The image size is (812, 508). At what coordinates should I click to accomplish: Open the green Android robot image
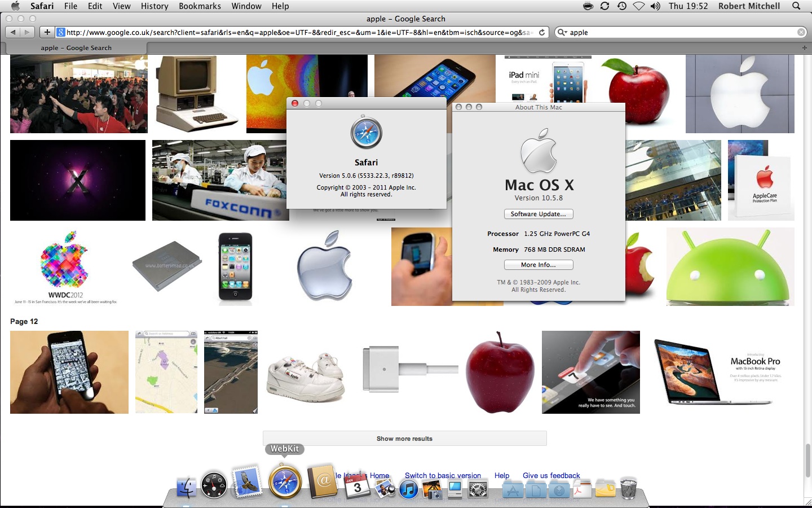click(x=730, y=266)
